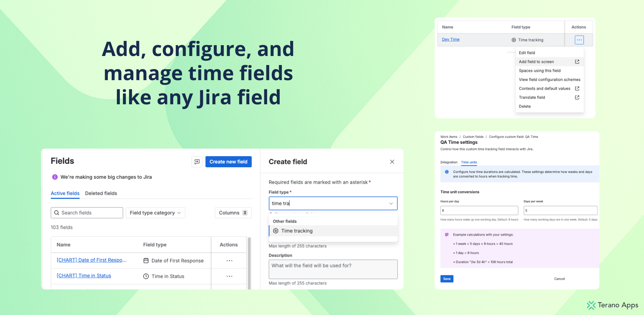Image resolution: width=644 pixels, height=315 pixels.
Task: Click the calendar icon for Date of First Response
Action: coord(146,260)
